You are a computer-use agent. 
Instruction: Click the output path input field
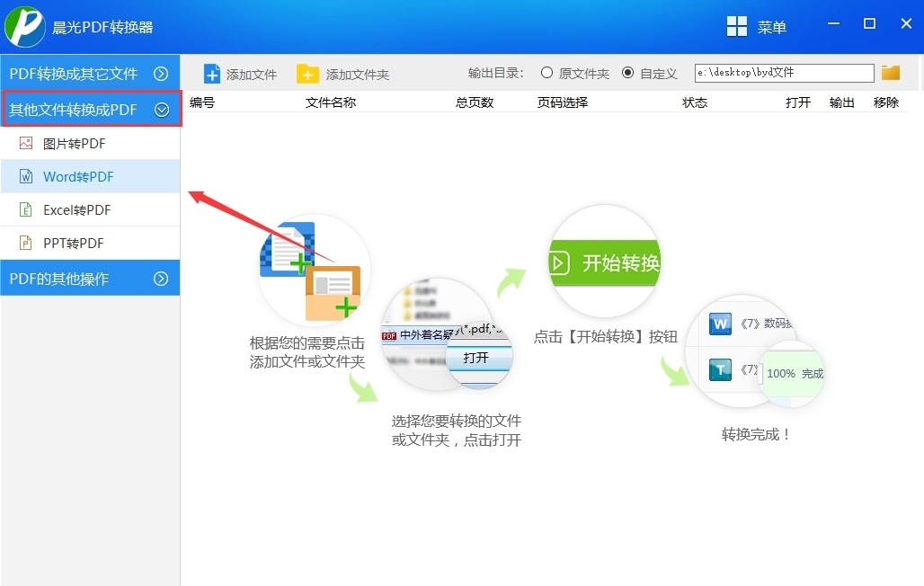point(782,72)
